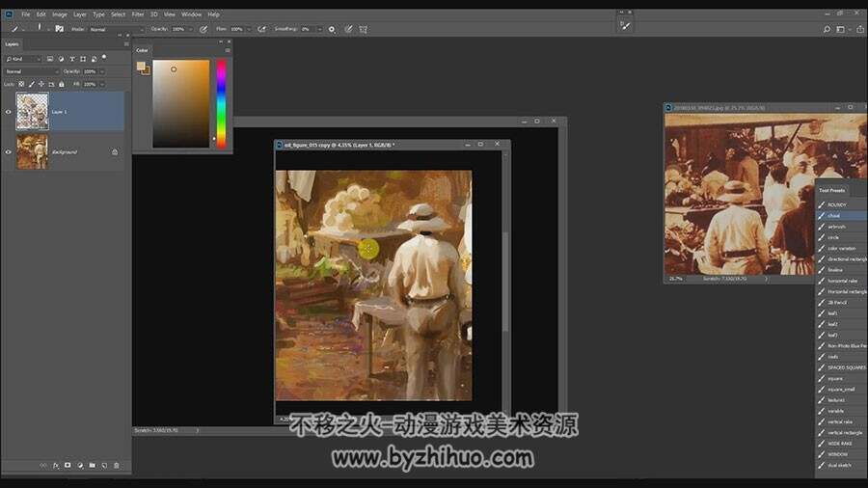Select the Tool Presets tab
This screenshot has height=488, width=868.
pyautogui.click(x=832, y=190)
